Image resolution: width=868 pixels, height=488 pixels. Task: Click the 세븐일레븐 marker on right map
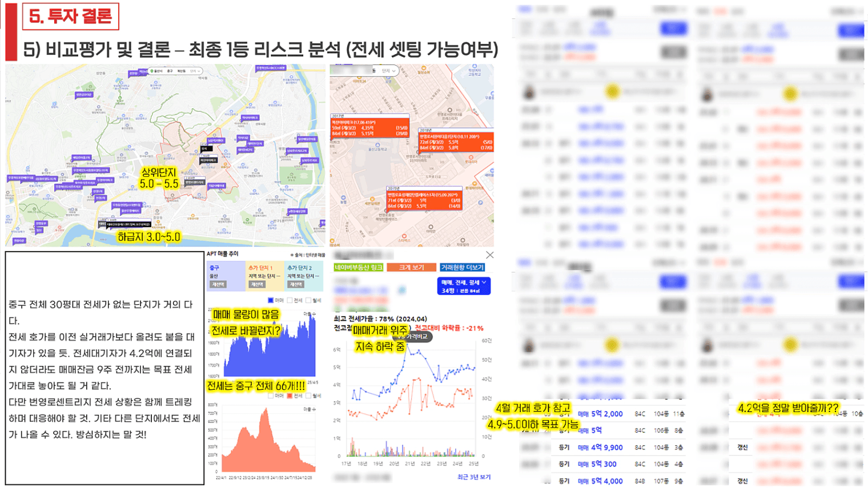coord(372,201)
